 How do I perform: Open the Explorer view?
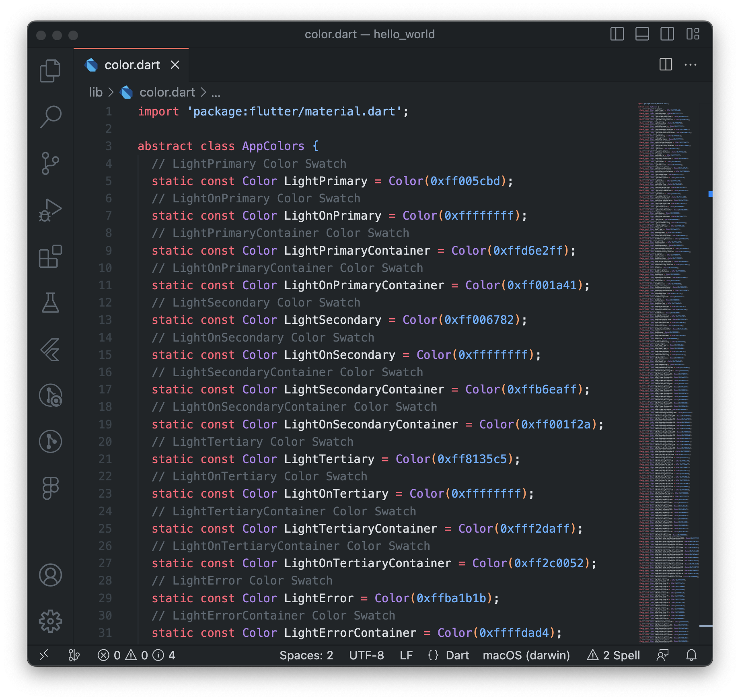[x=50, y=70]
